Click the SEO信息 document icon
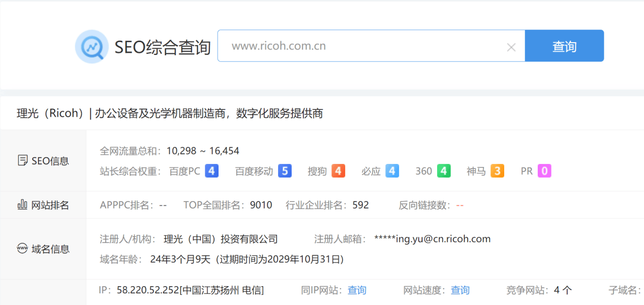This screenshot has height=305, width=644. point(22,161)
